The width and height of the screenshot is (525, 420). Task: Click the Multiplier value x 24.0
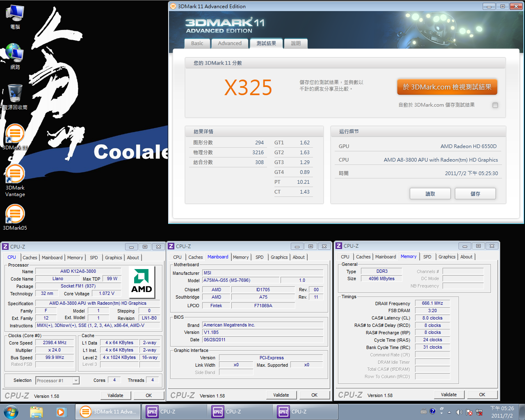(55, 350)
